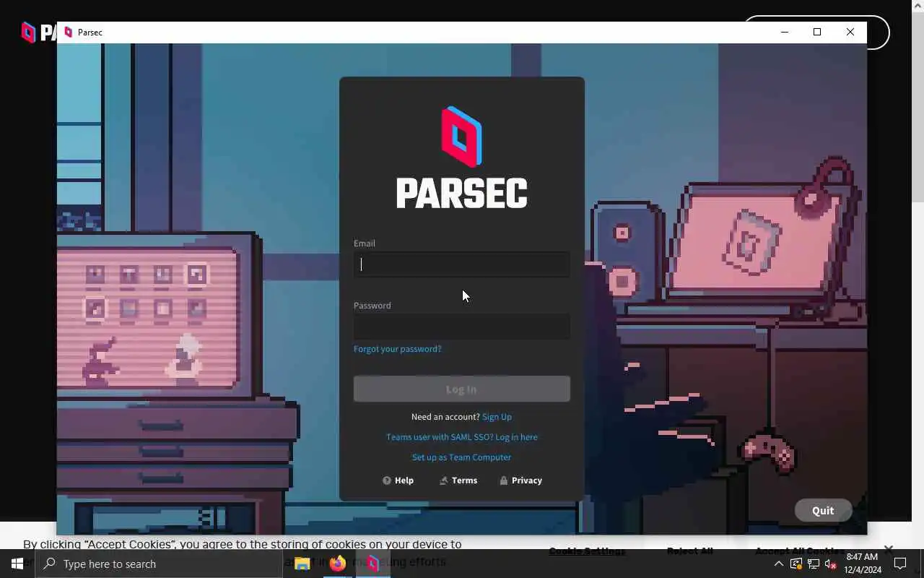Choose Set up as Team Computer
Image resolution: width=924 pixels, height=578 pixels.
coord(461,457)
